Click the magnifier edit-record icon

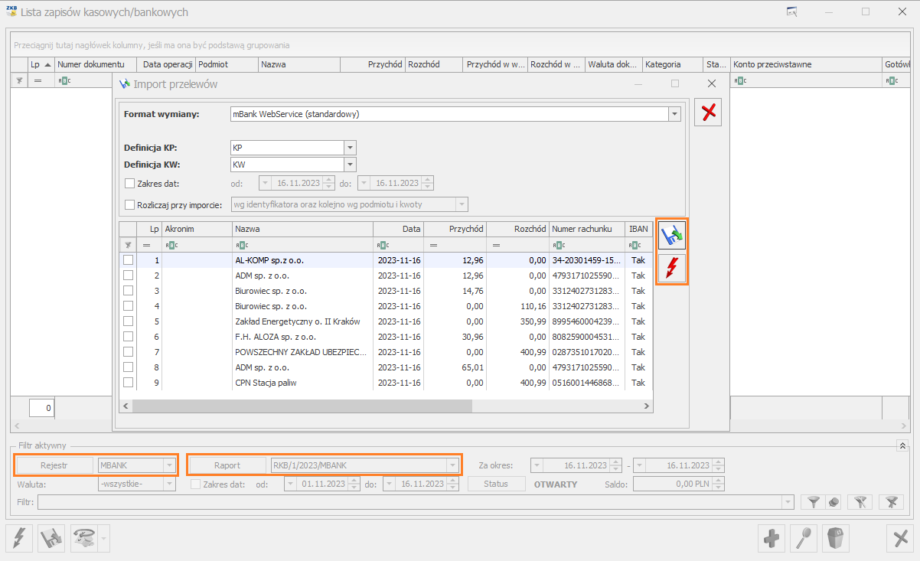804,538
